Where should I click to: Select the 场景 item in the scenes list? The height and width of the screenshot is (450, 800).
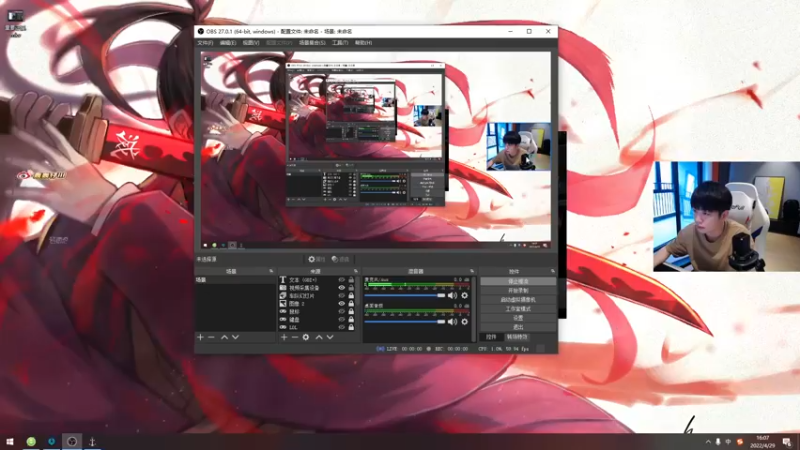pos(235,280)
